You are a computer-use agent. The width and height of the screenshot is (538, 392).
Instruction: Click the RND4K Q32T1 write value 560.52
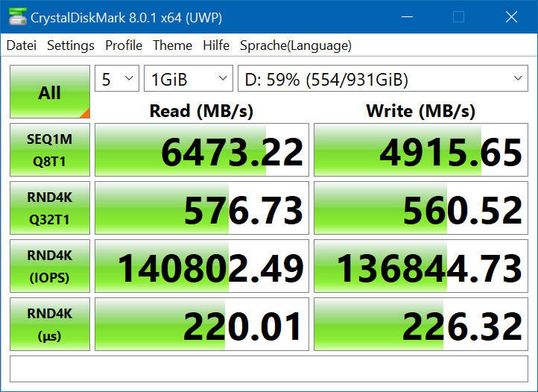point(421,208)
